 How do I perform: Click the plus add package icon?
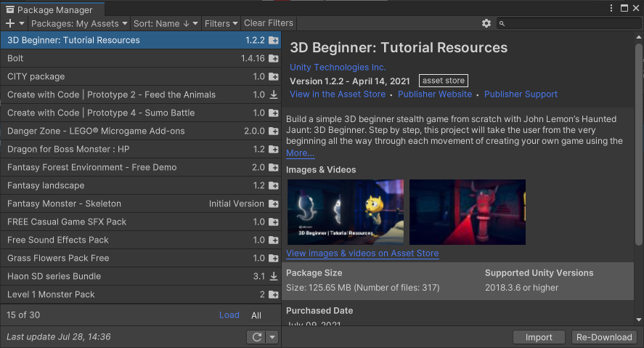click(x=10, y=23)
